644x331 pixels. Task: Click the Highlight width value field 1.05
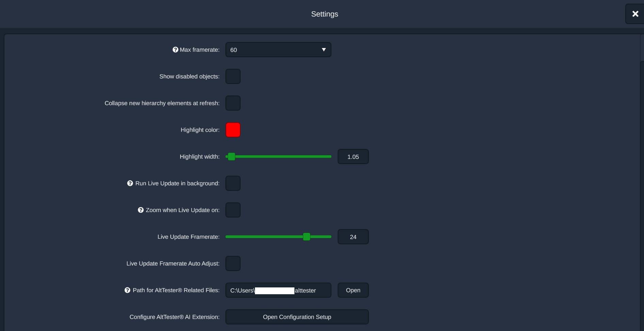click(x=353, y=157)
